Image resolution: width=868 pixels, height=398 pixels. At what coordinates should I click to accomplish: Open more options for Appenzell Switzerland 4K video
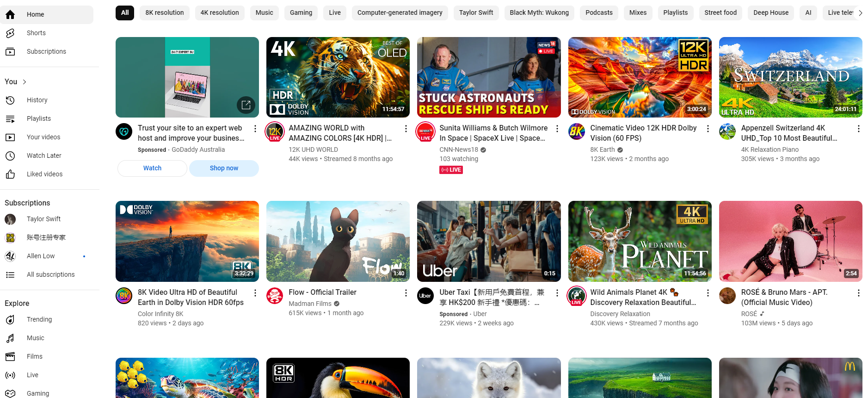coord(858,128)
